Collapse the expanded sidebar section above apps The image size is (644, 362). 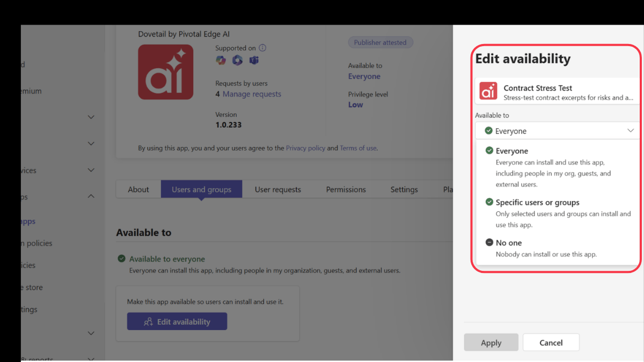click(x=91, y=197)
